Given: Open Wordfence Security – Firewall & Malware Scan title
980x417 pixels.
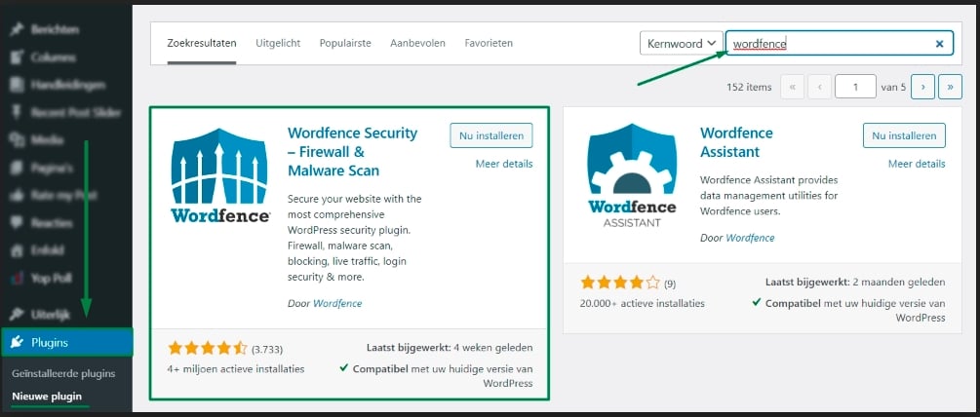Looking at the screenshot, I should point(352,152).
